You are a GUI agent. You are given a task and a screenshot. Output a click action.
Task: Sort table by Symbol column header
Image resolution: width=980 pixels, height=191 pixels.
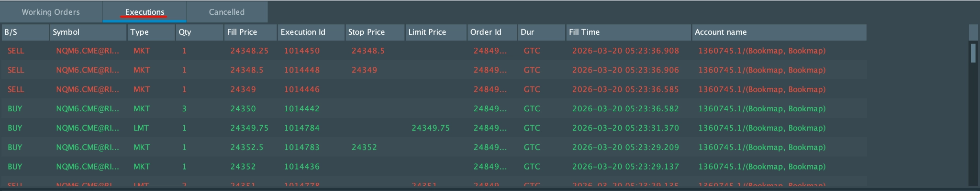[x=88, y=32]
